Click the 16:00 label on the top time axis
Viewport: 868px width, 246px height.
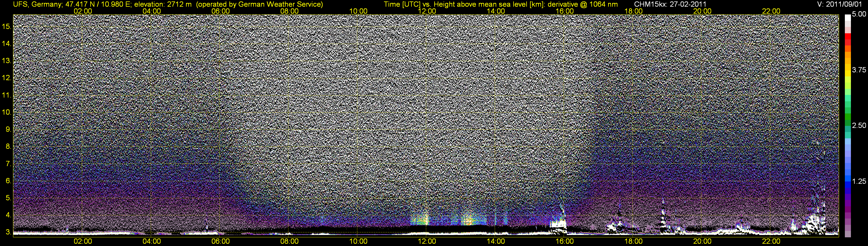[x=565, y=11]
